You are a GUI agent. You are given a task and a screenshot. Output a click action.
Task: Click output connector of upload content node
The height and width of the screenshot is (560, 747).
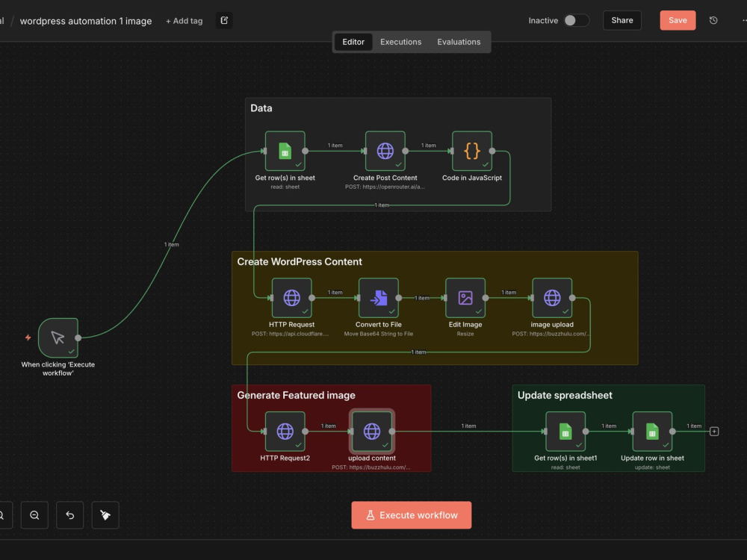click(x=392, y=432)
